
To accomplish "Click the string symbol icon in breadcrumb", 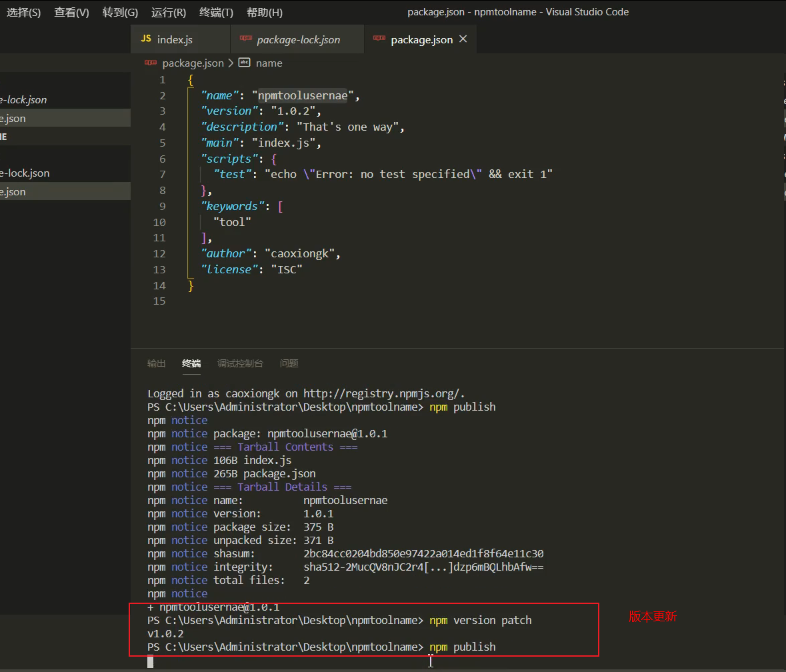I will click(x=244, y=63).
